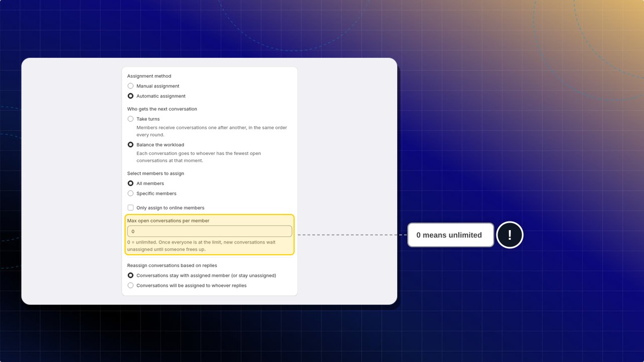
Task: Click the Take turns description text
Action: (211, 131)
